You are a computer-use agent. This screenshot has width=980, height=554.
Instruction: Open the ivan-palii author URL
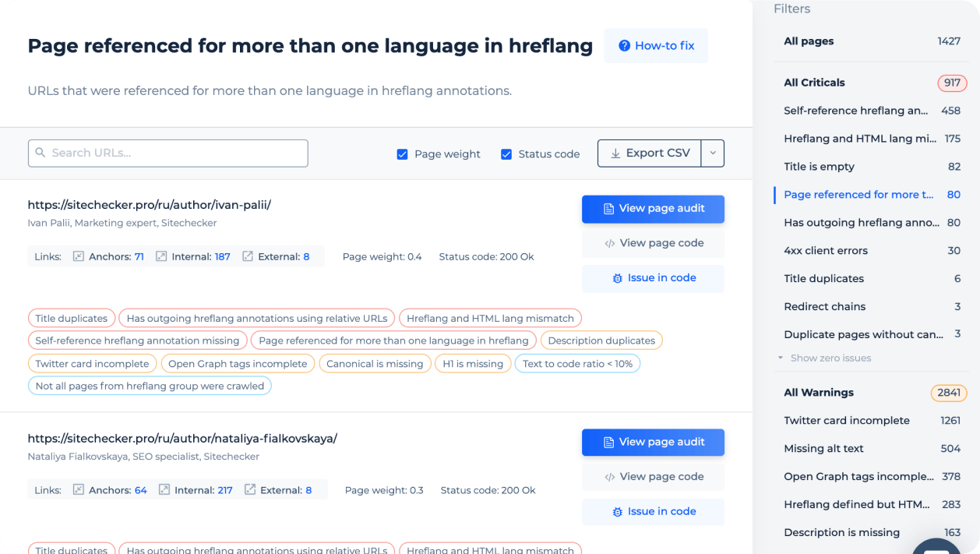[150, 206]
